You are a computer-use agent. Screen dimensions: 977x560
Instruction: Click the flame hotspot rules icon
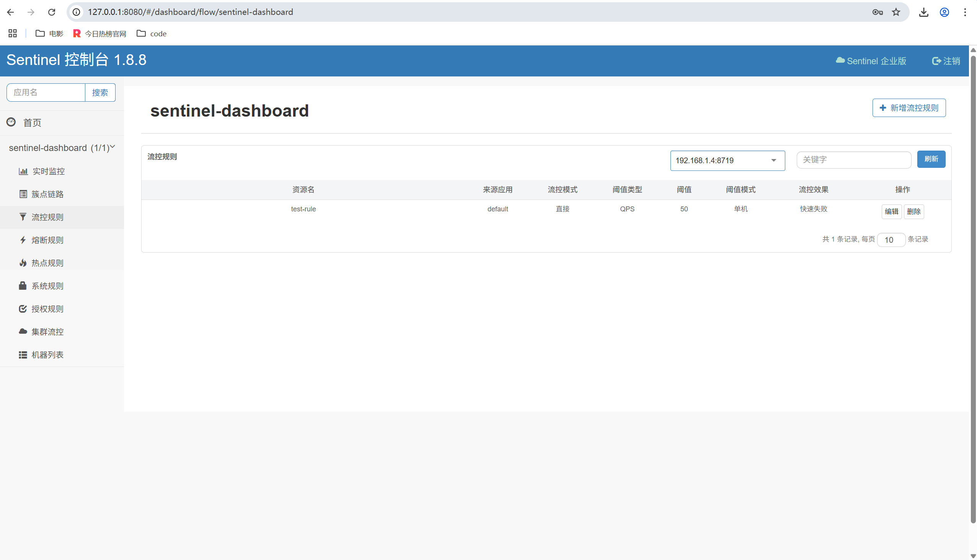point(23,263)
